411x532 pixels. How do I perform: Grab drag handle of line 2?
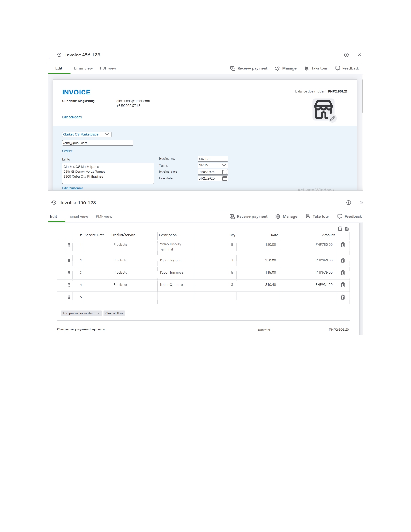(x=69, y=260)
